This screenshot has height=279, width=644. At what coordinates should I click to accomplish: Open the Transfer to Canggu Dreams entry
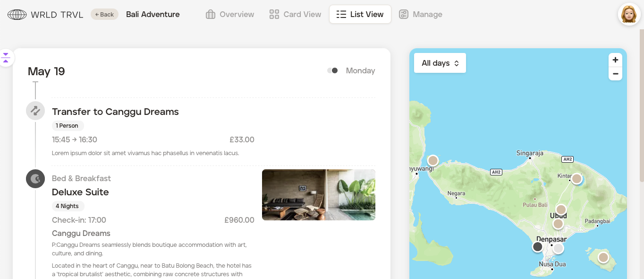pyautogui.click(x=115, y=112)
